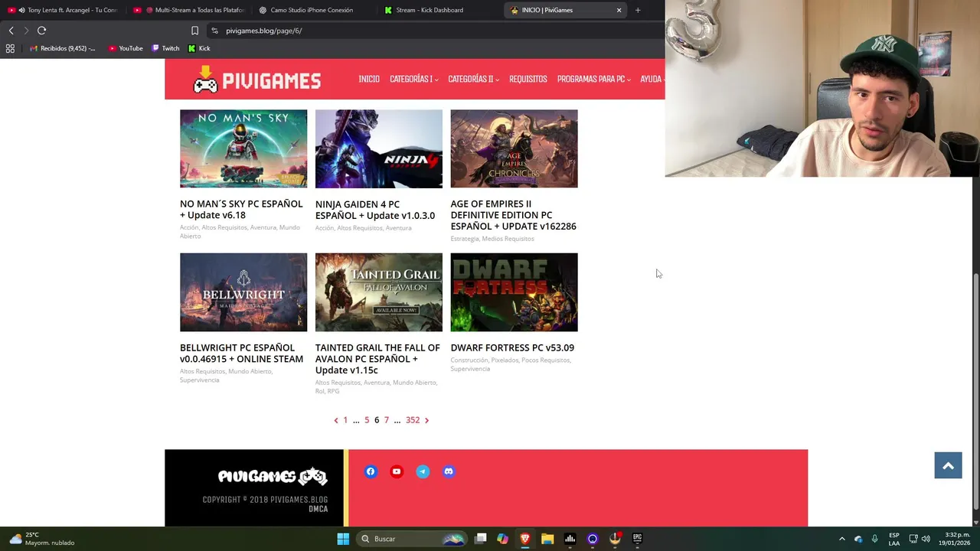Click the Tainted Grail thumbnail
The height and width of the screenshot is (551, 980).
click(379, 292)
